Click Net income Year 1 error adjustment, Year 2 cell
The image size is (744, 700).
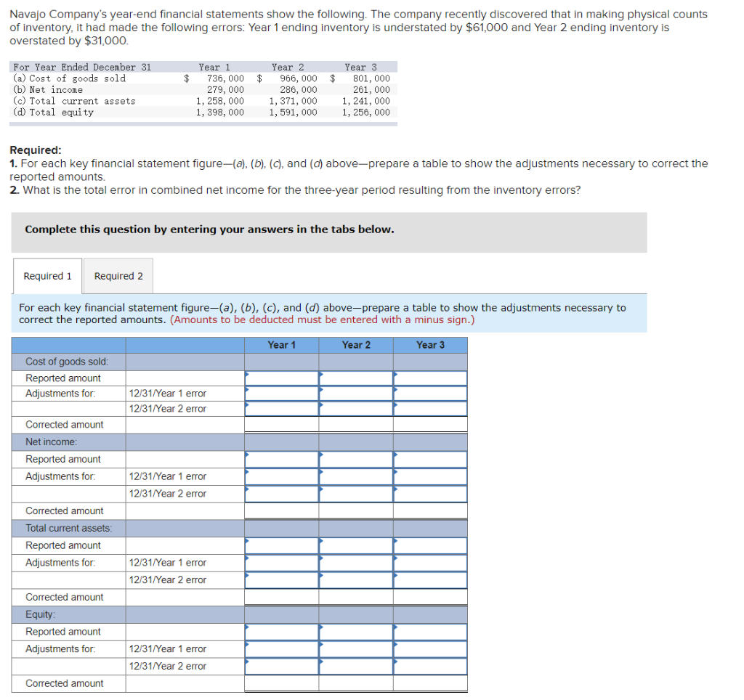coord(356,476)
